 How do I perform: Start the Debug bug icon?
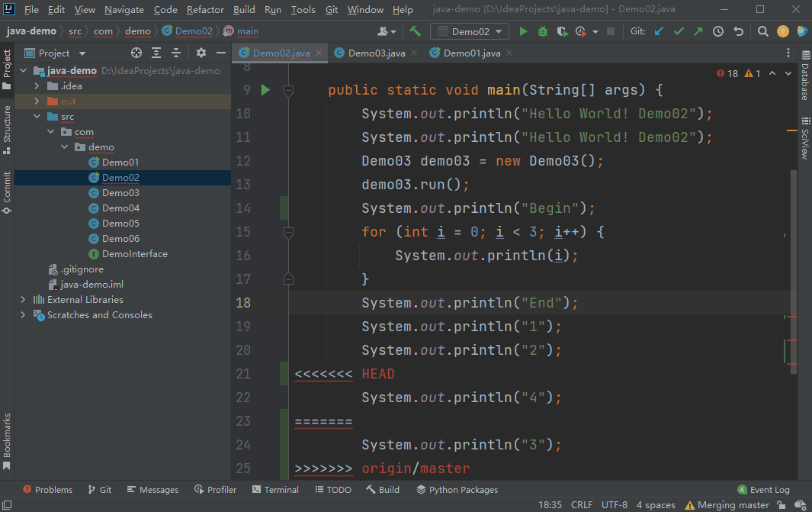tap(542, 31)
